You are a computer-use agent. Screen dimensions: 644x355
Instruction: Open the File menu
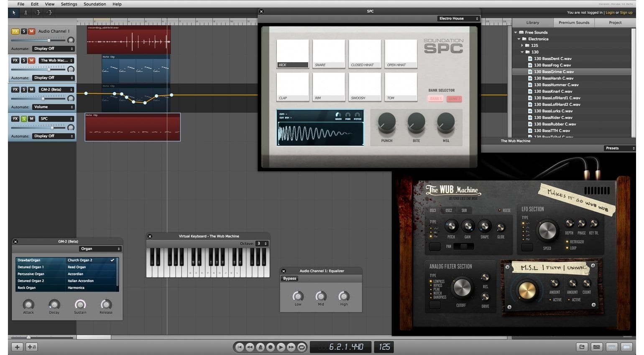20,4
